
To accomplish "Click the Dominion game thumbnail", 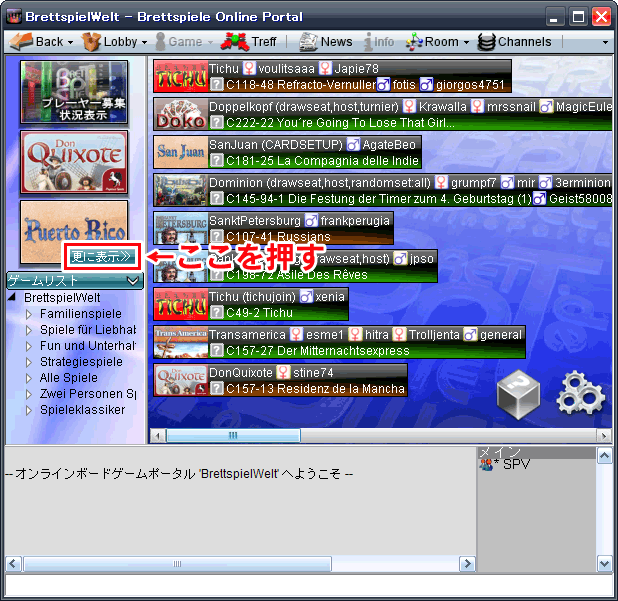I will click(x=181, y=190).
